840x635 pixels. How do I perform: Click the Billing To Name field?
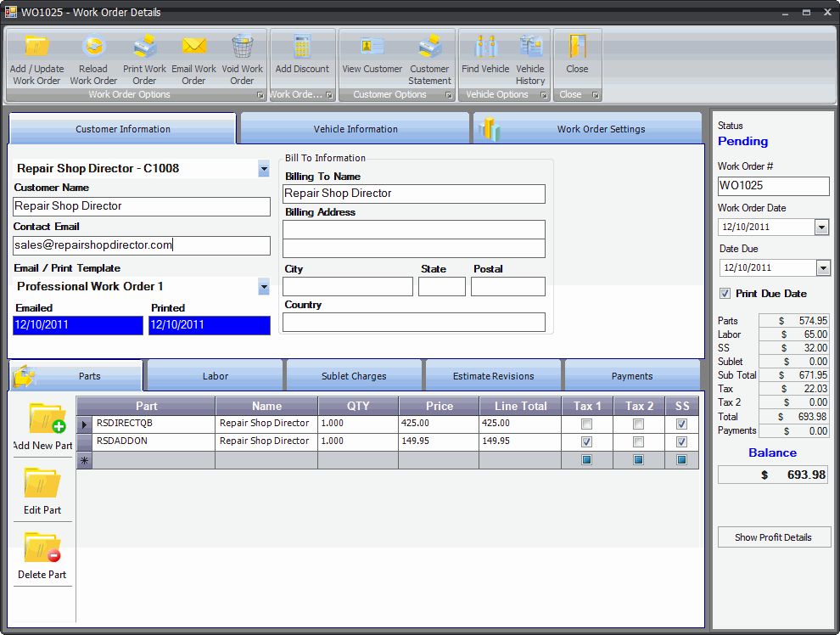[413, 194]
